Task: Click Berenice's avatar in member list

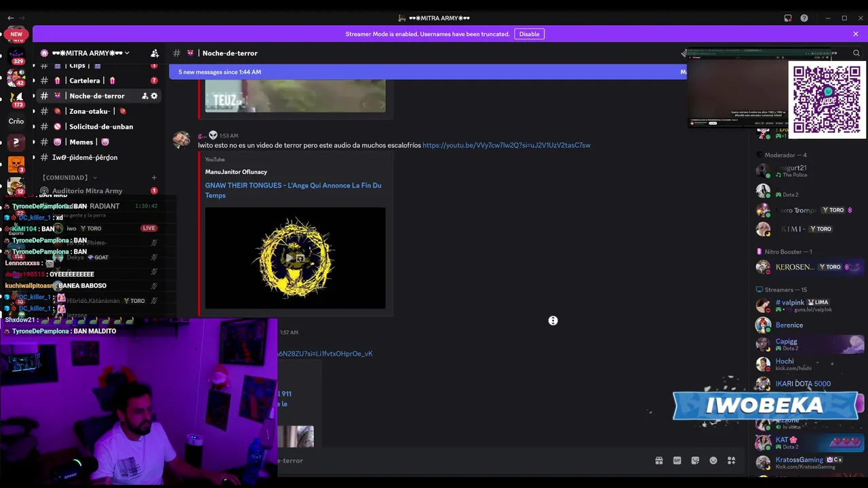Action: pyautogui.click(x=763, y=325)
